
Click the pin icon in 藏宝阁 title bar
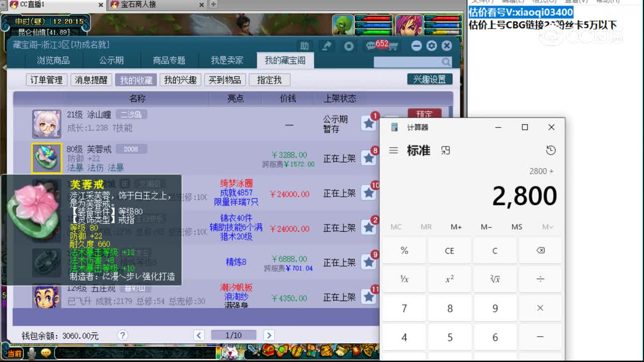(x=327, y=46)
